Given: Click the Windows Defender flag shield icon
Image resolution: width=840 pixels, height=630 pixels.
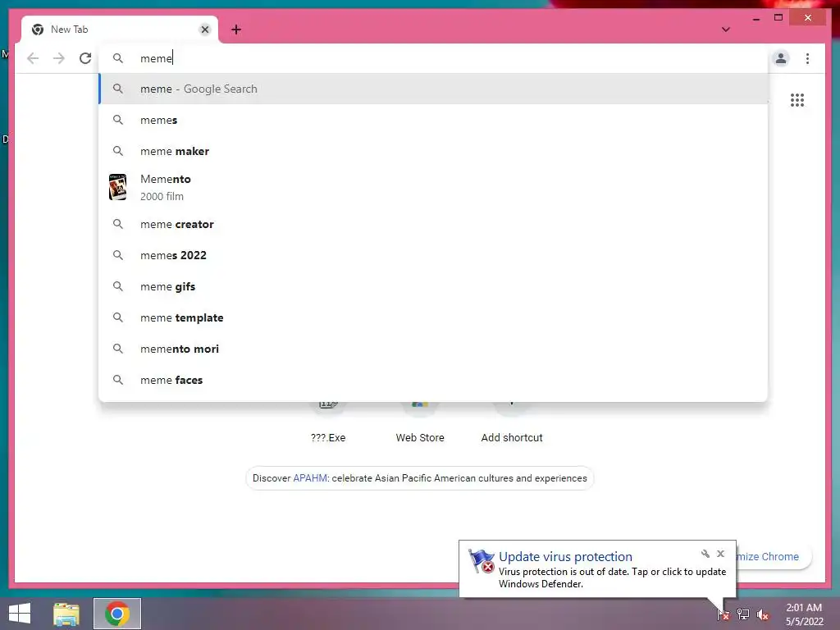Looking at the screenshot, I should point(481,561).
